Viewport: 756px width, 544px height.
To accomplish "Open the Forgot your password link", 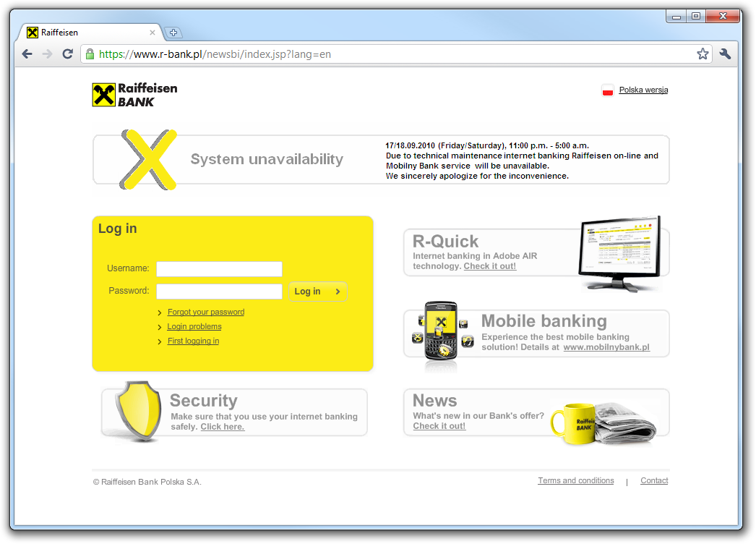I will (206, 313).
